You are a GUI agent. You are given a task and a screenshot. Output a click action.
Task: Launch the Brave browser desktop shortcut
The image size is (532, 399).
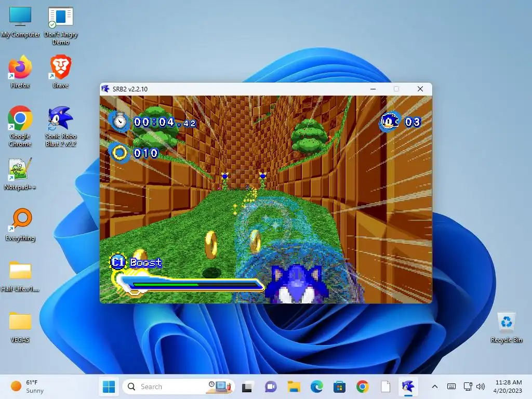61,72
